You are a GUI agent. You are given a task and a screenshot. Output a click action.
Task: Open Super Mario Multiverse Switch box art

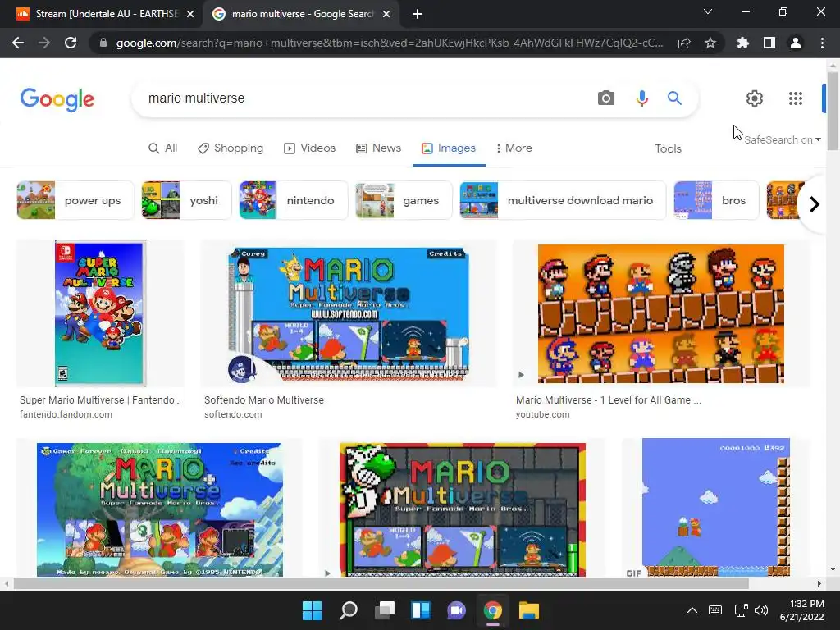click(100, 313)
